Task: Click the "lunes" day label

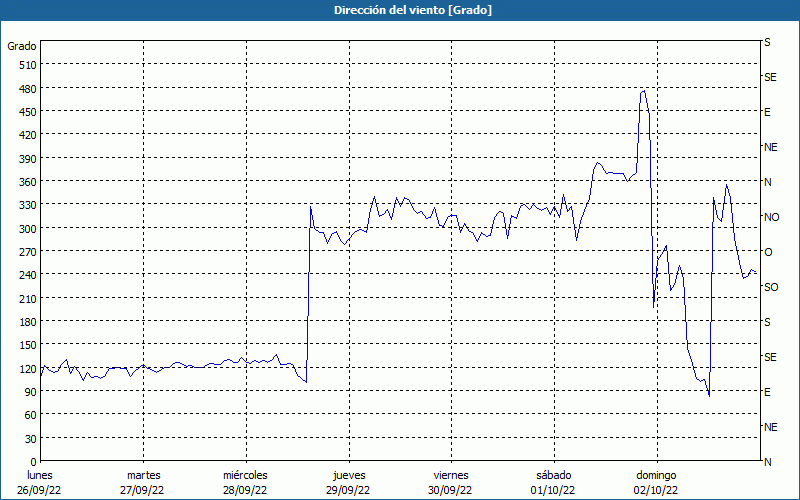Action: 40,475
